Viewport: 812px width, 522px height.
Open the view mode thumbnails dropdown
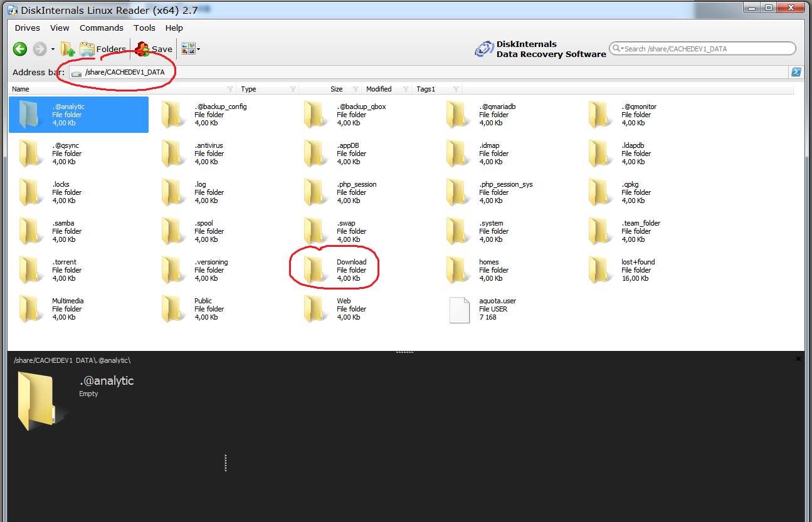[x=191, y=49]
